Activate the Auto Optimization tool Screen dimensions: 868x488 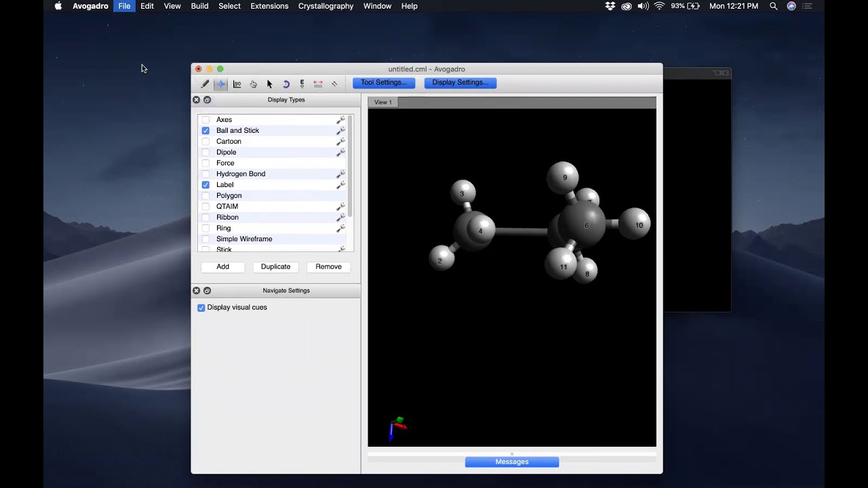click(x=302, y=84)
